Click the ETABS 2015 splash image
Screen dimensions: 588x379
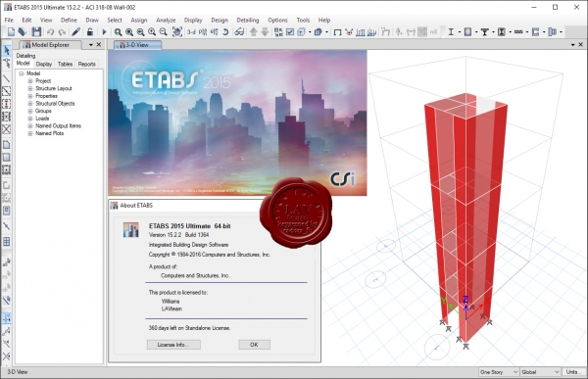click(x=237, y=123)
